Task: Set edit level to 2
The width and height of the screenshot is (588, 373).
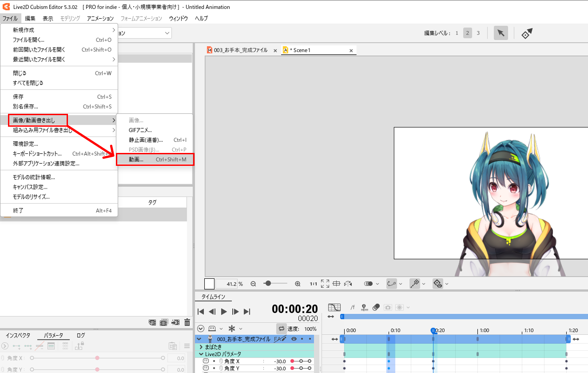Action: point(467,33)
